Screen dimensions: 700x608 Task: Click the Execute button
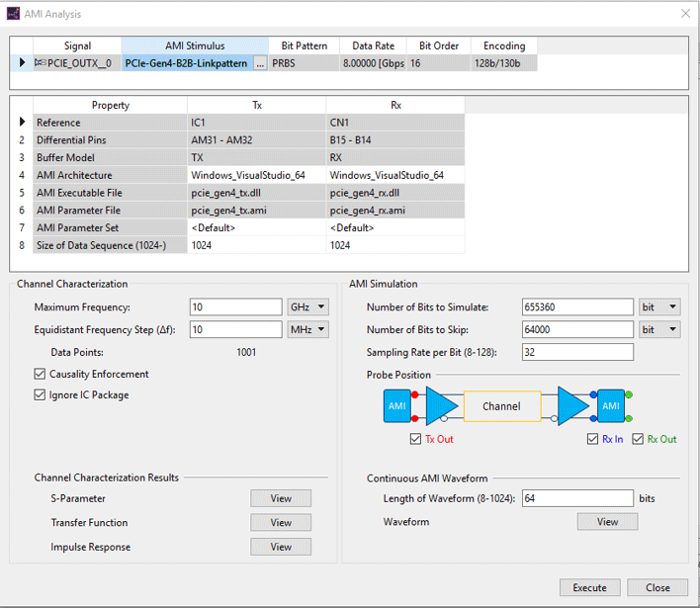coord(589,587)
